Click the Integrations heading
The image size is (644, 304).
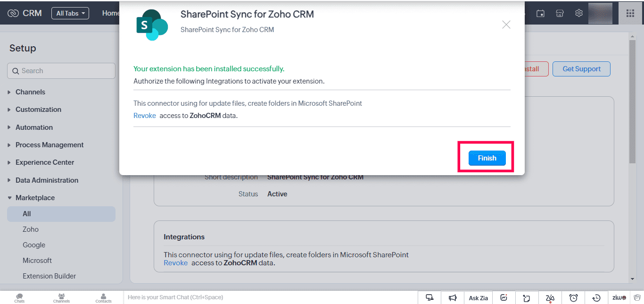tap(184, 236)
